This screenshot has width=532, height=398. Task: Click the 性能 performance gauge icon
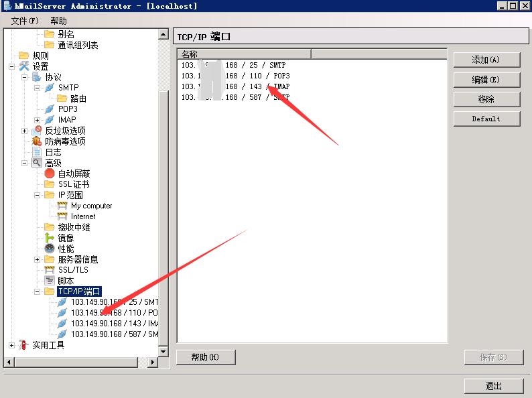(50, 249)
